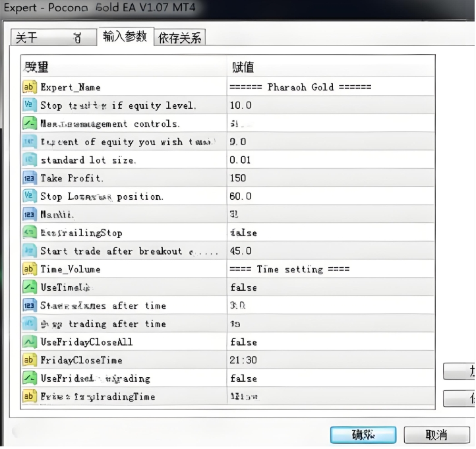Edit the standard lot size value 0.01

(x=240, y=160)
